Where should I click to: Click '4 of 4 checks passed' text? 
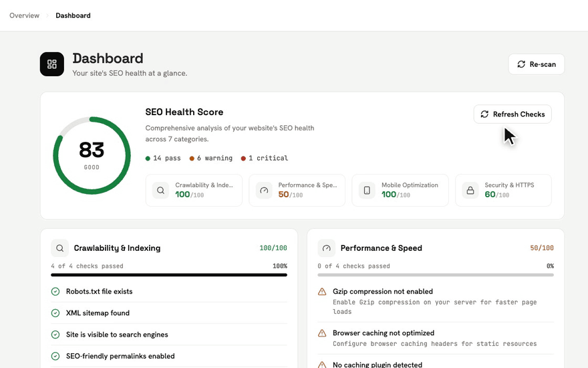[x=87, y=266]
